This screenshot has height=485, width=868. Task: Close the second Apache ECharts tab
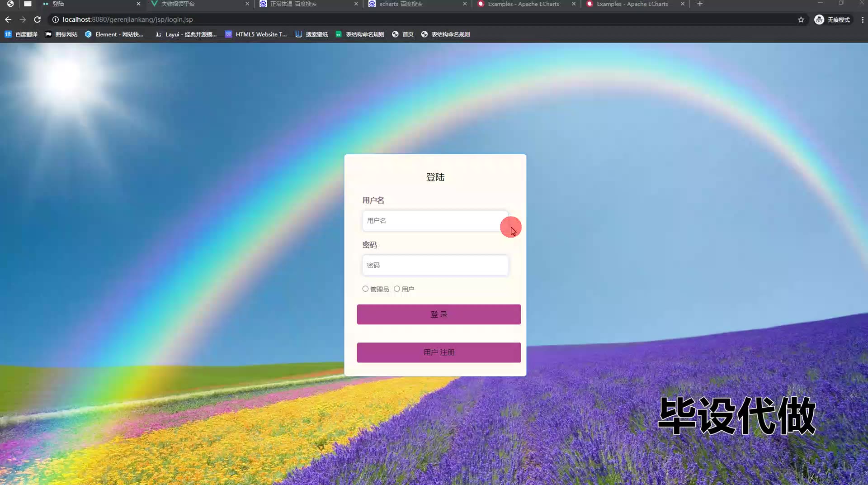(x=683, y=4)
